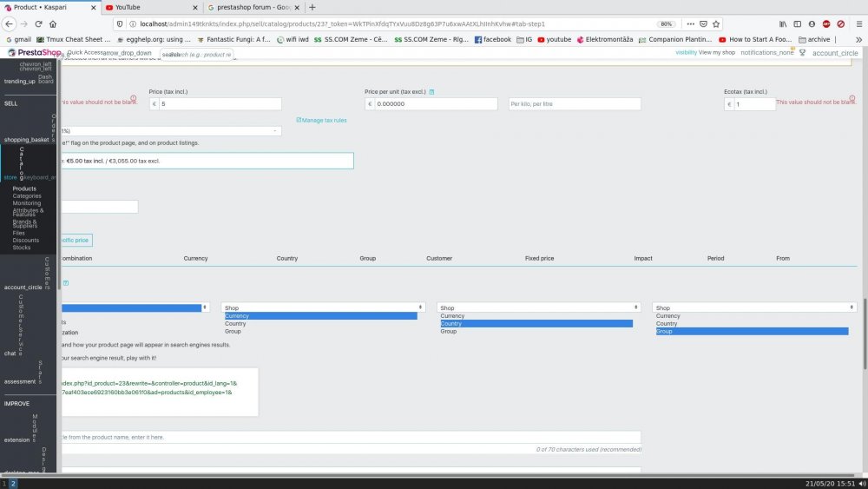Open the leftmost highlighted priority select
The height and width of the screenshot is (489, 868).
coord(135,307)
